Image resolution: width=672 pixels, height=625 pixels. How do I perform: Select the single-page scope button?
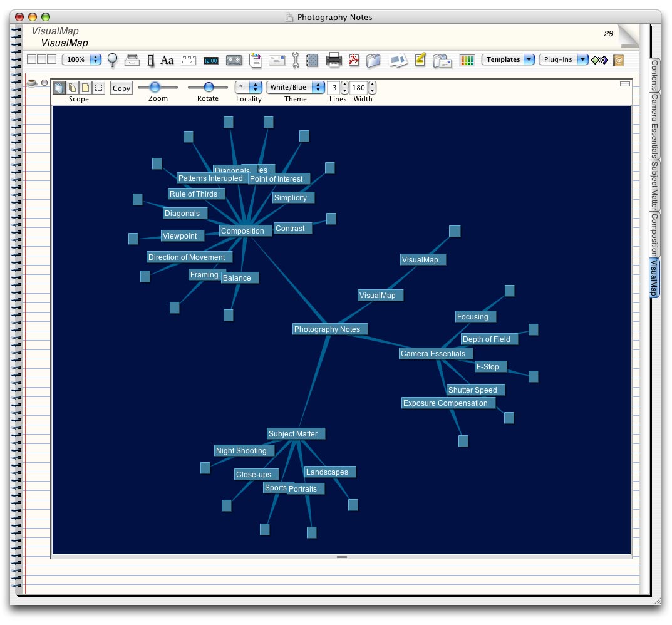click(86, 88)
